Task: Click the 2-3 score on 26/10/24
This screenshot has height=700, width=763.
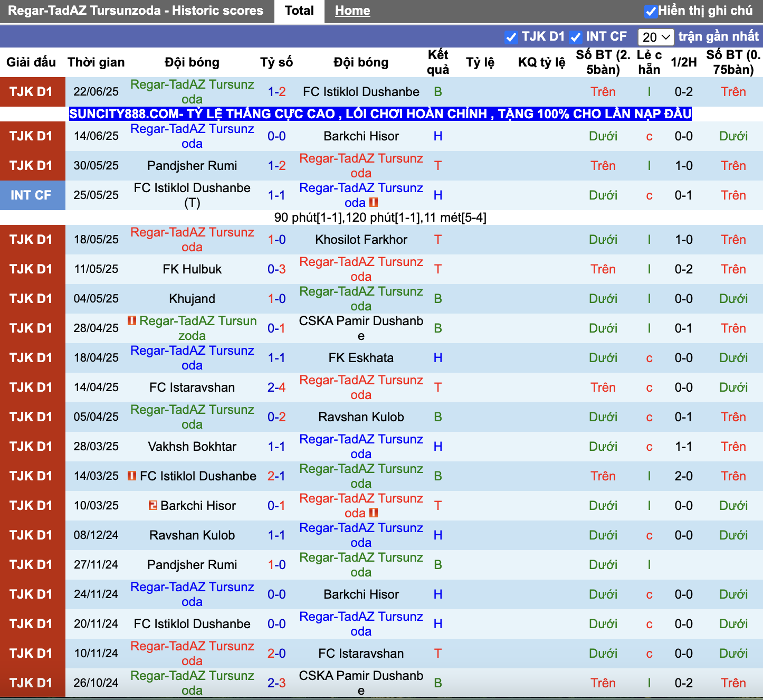Action: [x=276, y=683]
